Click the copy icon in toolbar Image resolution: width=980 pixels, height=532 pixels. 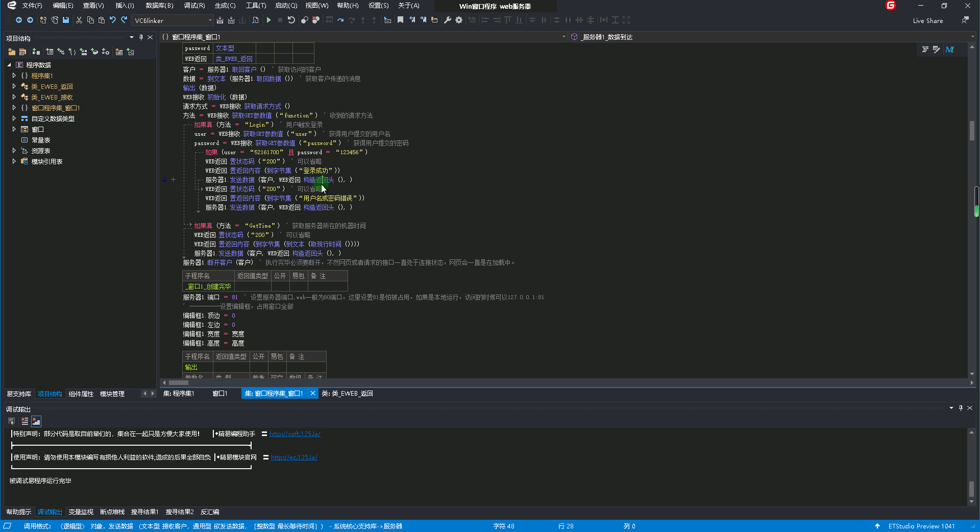(90, 20)
